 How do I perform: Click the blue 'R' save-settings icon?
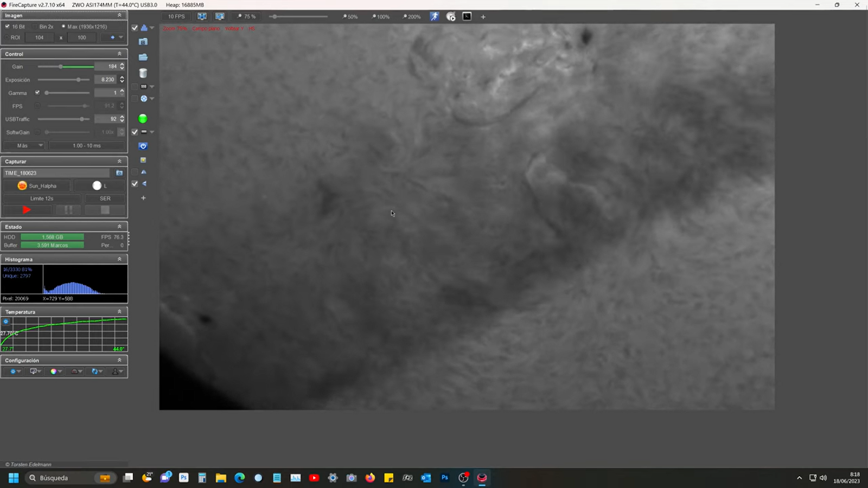[143, 42]
